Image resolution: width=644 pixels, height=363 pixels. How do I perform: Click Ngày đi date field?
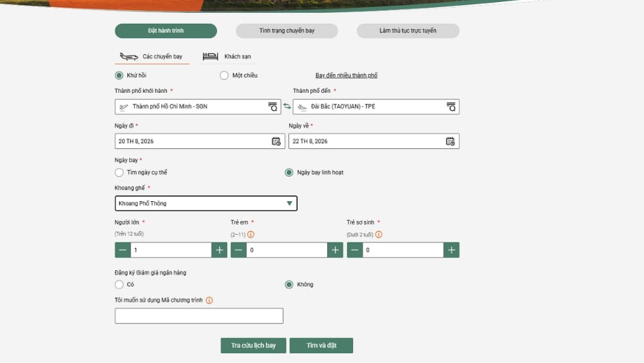[200, 141]
